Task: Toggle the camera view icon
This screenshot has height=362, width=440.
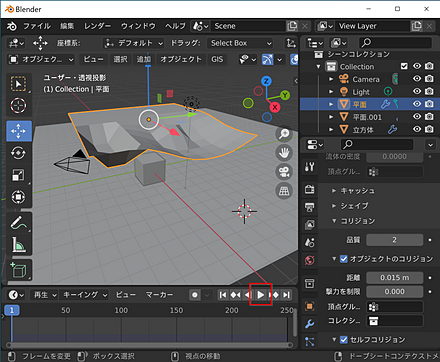Action: coord(284,172)
